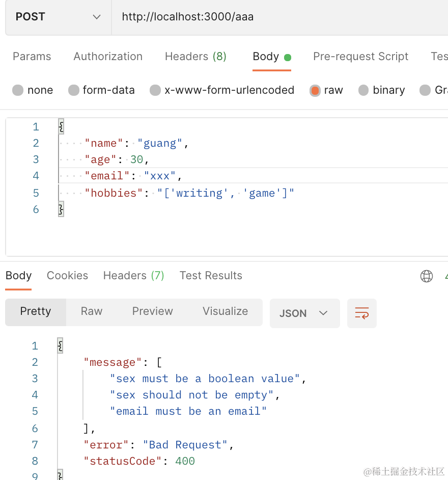Click the green dot beside Body tab
448x480 pixels.
288,57
